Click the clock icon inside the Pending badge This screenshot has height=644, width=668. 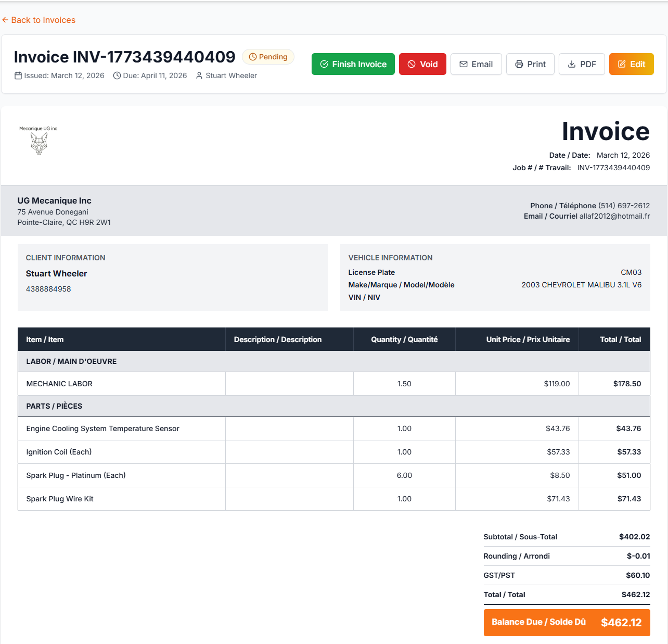coord(252,57)
